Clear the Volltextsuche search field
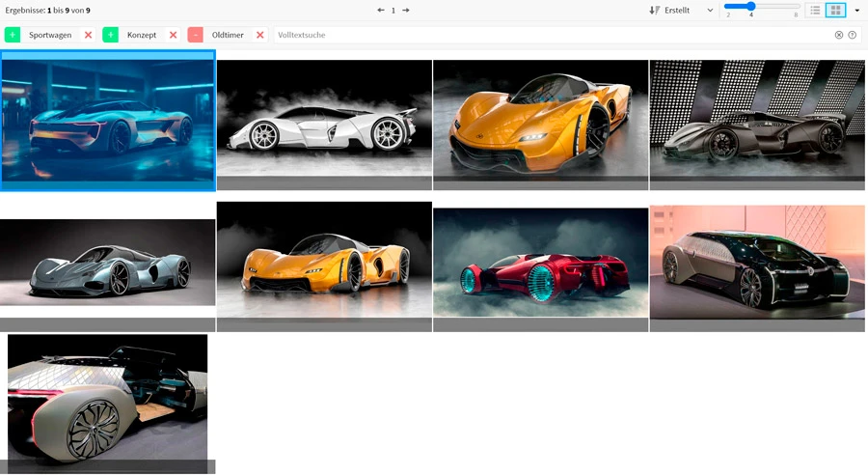 point(839,35)
